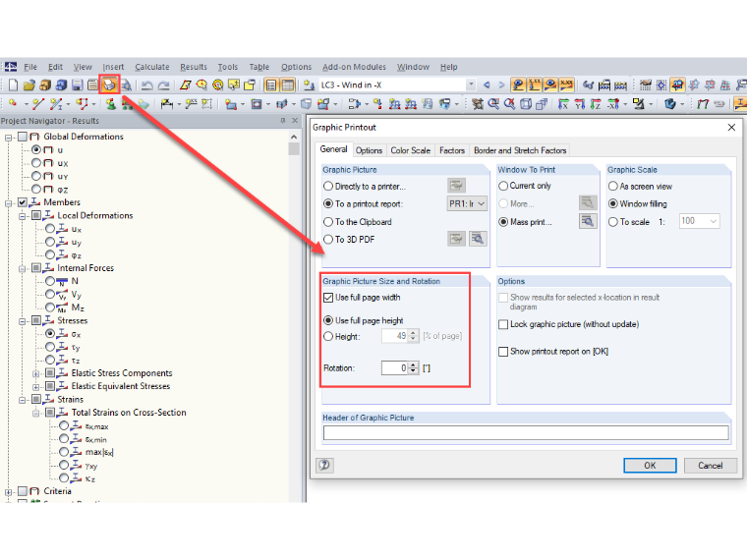Click the pin icon in Project Navigator

[283, 121]
